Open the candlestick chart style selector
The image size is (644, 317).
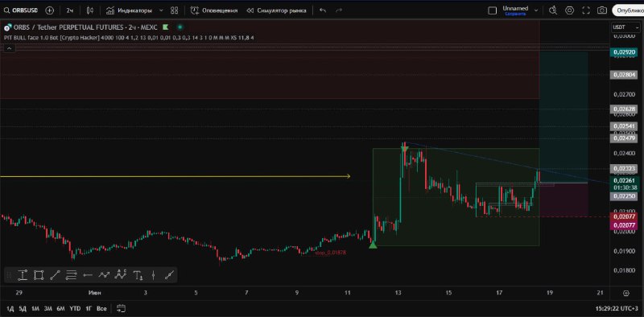[x=90, y=10]
